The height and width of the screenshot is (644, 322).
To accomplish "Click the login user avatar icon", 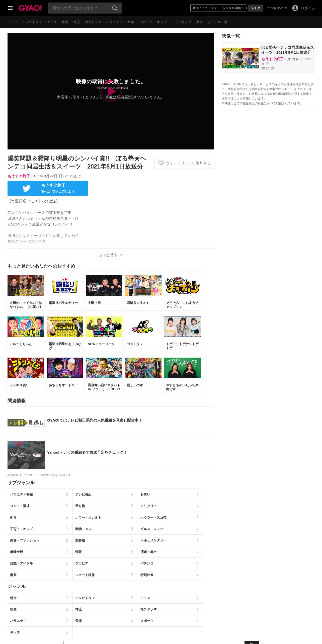I will click(295, 8).
